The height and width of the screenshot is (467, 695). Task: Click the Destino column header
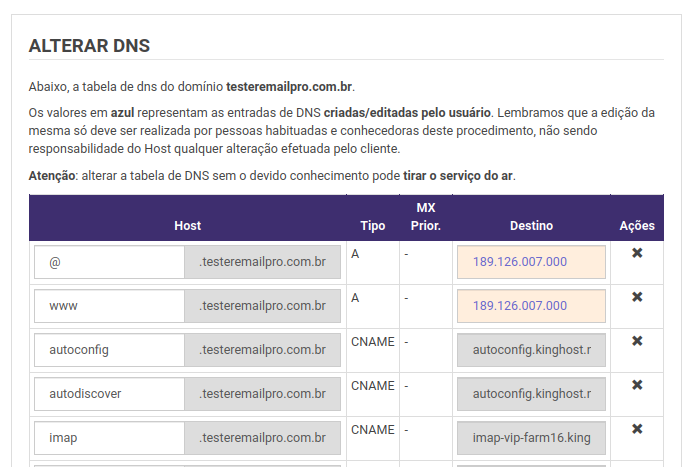click(x=531, y=226)
